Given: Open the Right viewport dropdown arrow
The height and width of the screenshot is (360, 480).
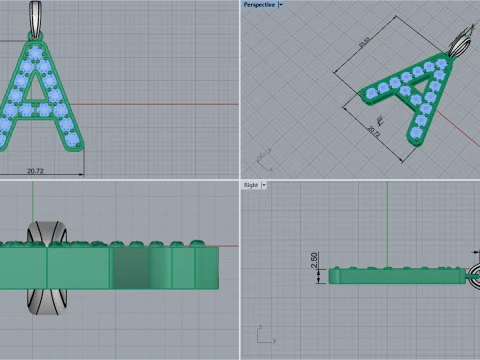Looking at the screenshot, I should (264, 185).
